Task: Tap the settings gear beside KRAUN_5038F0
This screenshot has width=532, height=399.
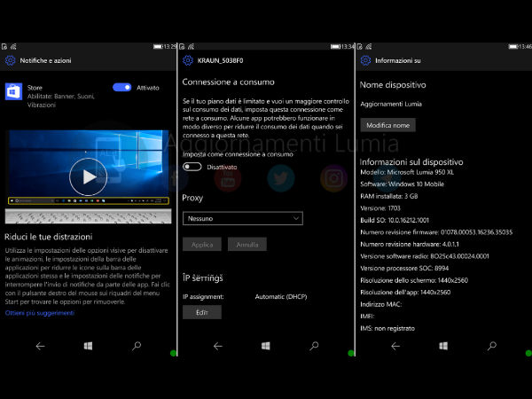Action: 187,60
